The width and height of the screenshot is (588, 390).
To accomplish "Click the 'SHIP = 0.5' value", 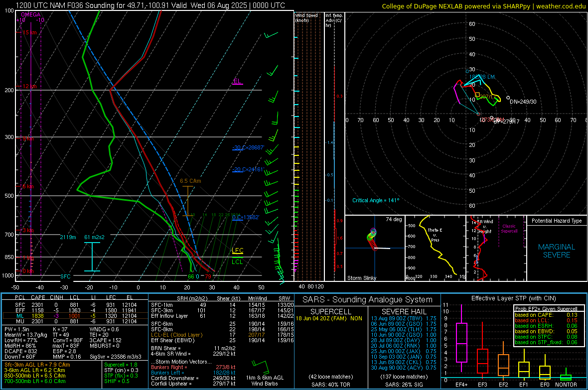I will coord(117,381).
